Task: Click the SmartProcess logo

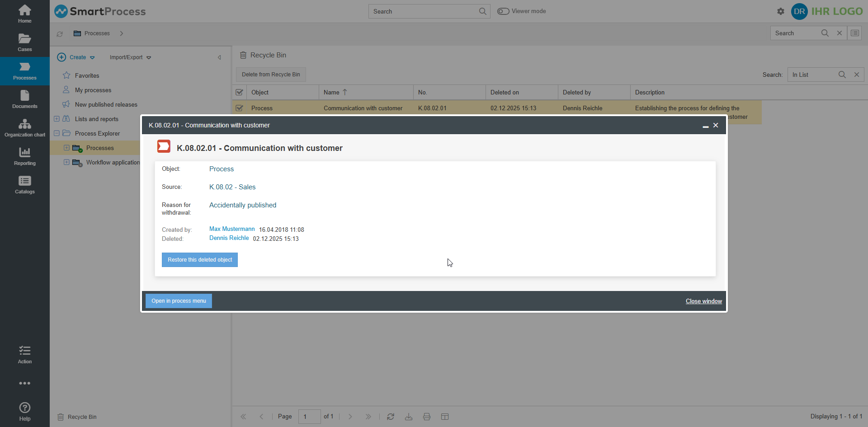Action: point(100,11)
